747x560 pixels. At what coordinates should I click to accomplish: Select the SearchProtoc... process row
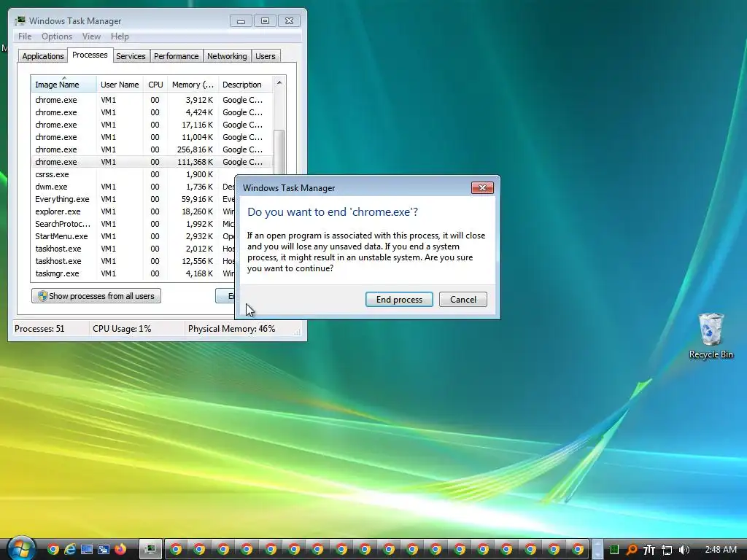pyautogui.click(x=133, y=224)
